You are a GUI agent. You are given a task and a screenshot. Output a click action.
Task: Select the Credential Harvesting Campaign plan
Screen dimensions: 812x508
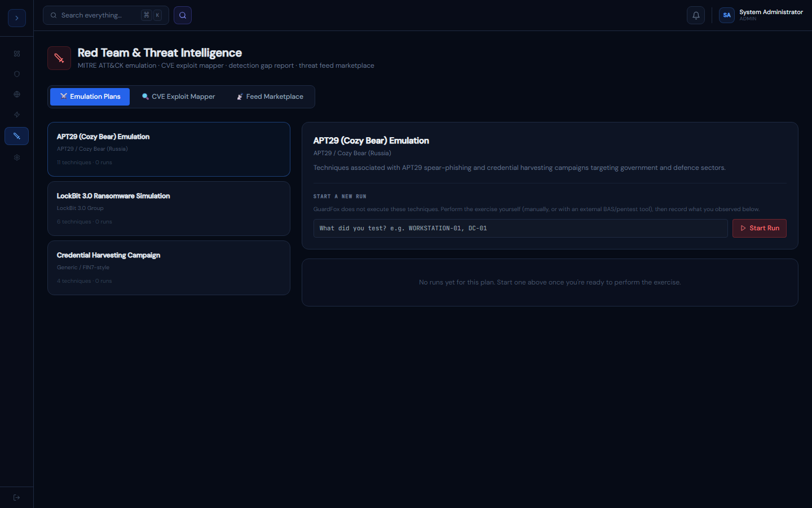169,268
